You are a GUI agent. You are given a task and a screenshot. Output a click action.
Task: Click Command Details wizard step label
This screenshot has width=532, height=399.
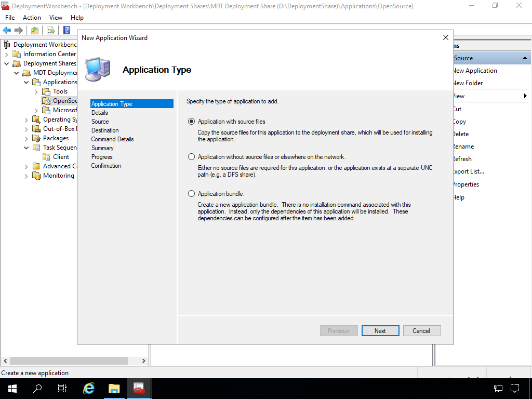112,139
